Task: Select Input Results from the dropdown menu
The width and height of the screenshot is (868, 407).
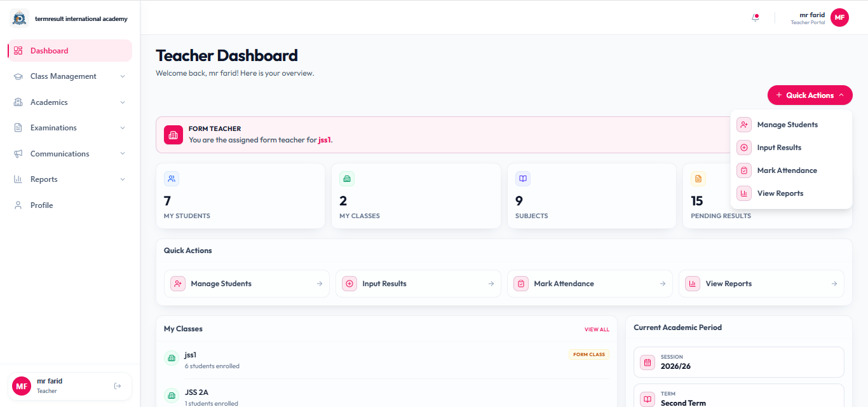Action: pyautogui.click(x=791, y=148)
